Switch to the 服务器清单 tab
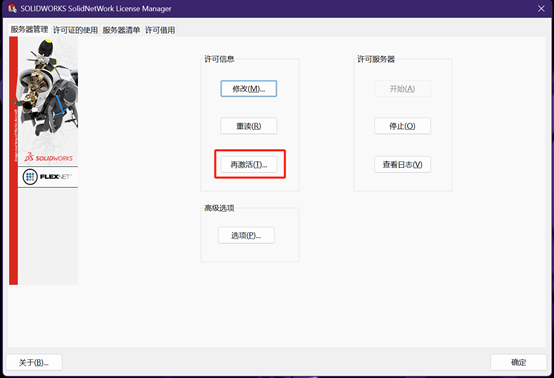This screenshot has height=378, width=554. point(121,30)
